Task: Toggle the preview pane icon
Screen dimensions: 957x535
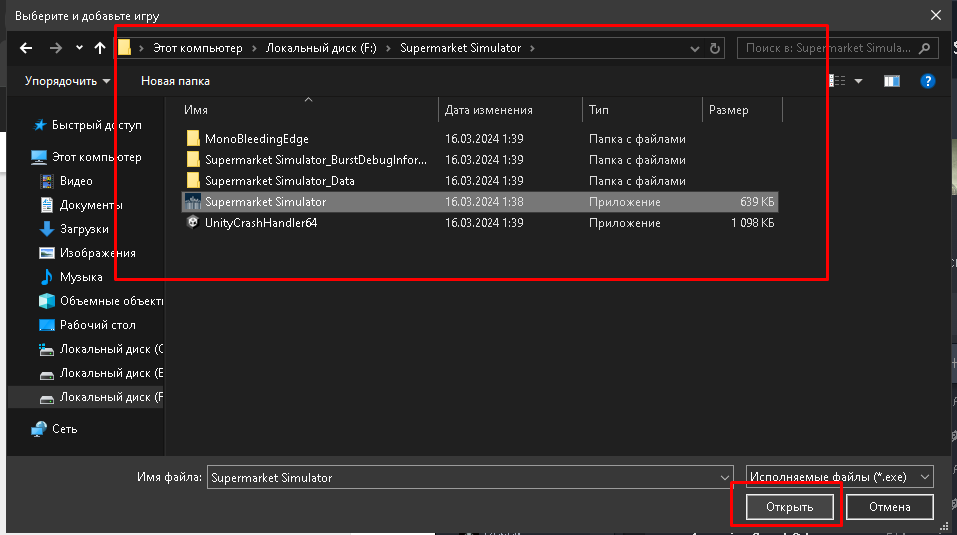Action: tap(892, 81)
